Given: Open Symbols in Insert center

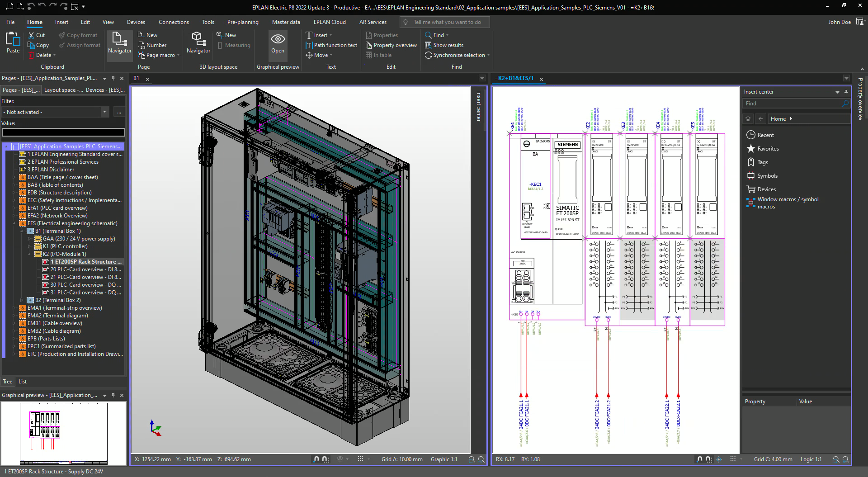Looking at the screenshot, I should [x=767, y=176].
